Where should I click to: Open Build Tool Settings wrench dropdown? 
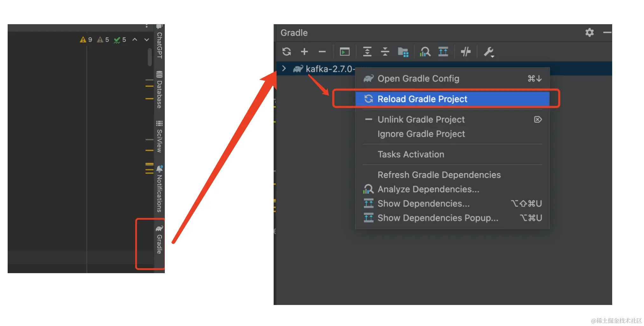click(489, 52)
